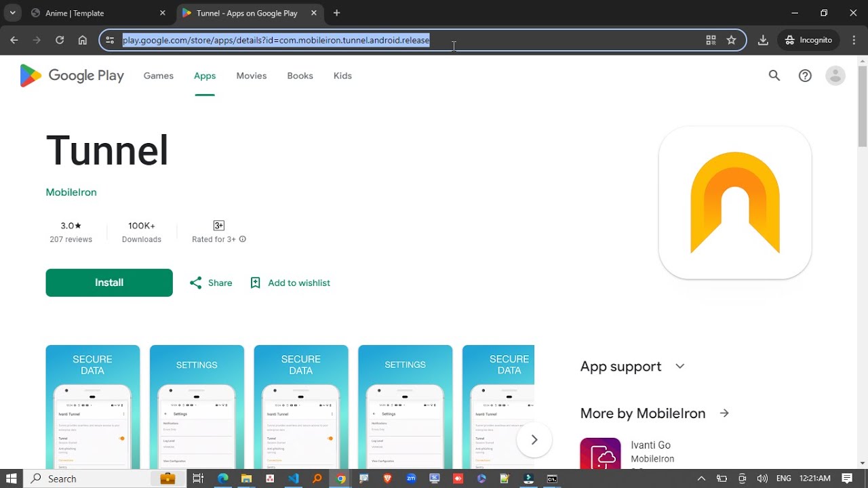Select the Apps tab
Screen dimensions: 868x488
pyautogui.click(x=205, y=76)
